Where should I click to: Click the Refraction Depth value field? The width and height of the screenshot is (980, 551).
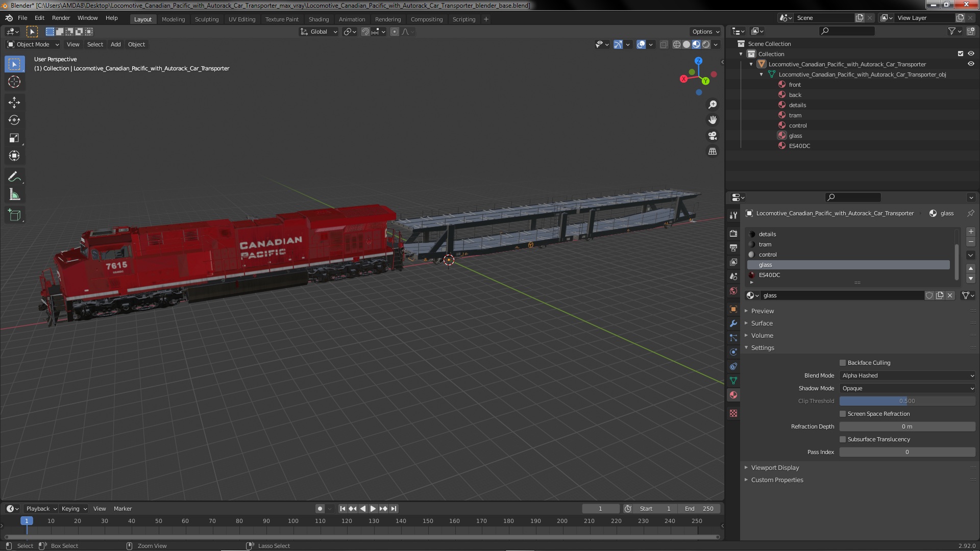tap(908, 427)
